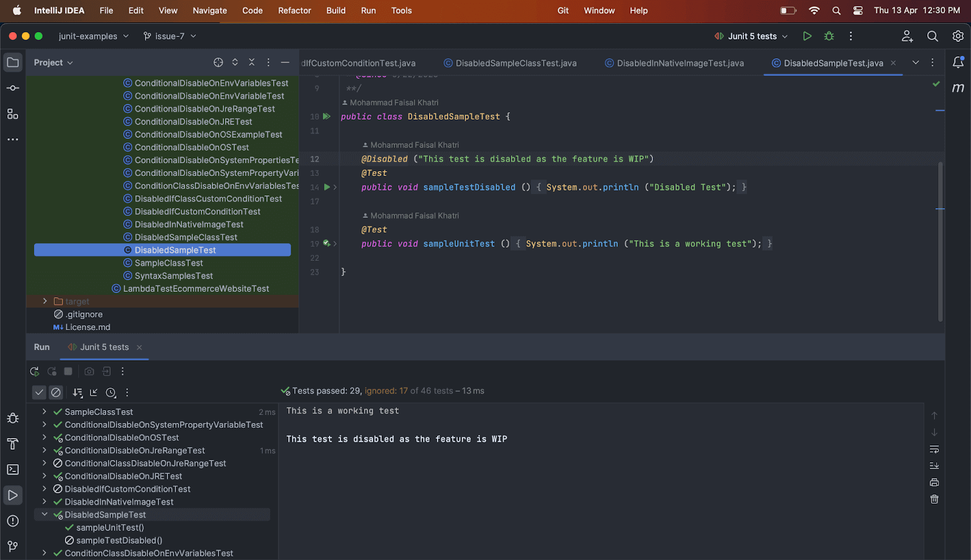Select SyntaxSamplesTest in the project tree
Viewport: 971px width, 560px height.
click(174, 276)
